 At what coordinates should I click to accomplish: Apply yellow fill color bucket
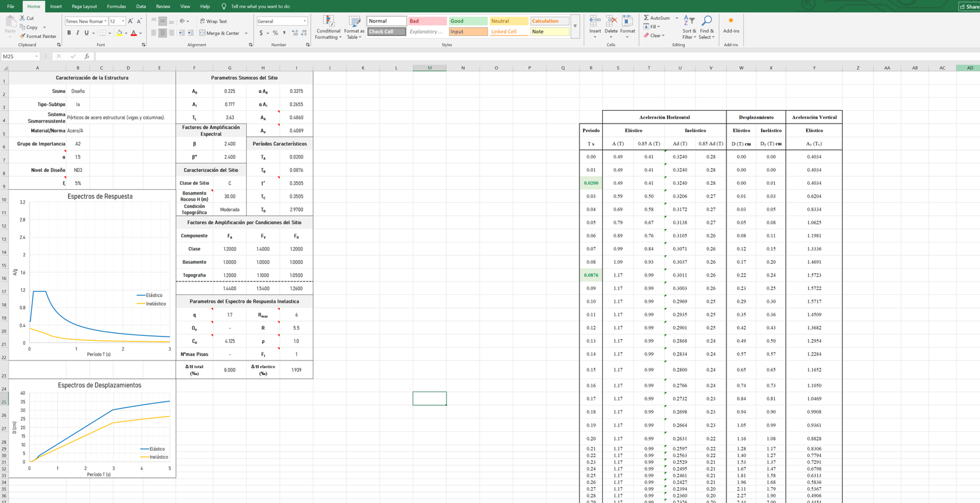click(119, 33)
